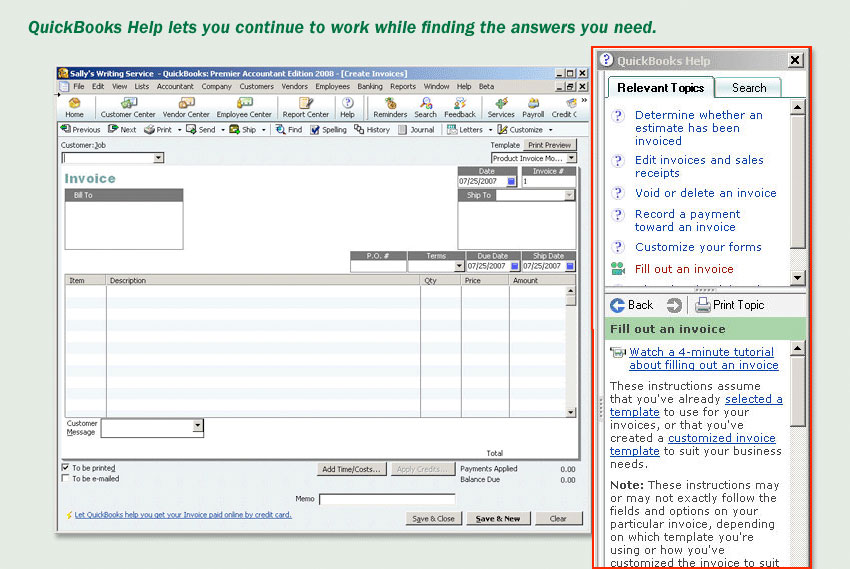
Task: Click the Save & Close button
Action: pyautogui.click(x=434, y=518)
